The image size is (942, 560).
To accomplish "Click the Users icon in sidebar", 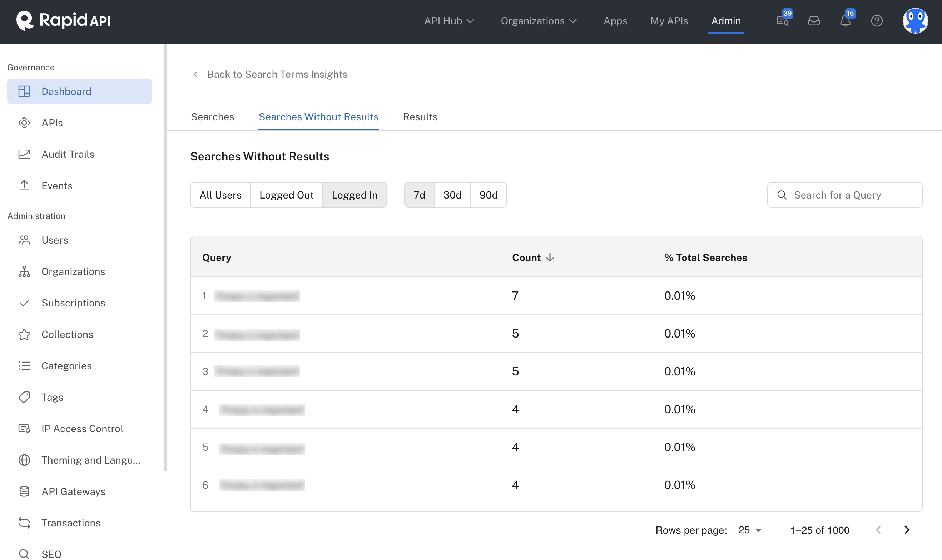I will point(24,239).
